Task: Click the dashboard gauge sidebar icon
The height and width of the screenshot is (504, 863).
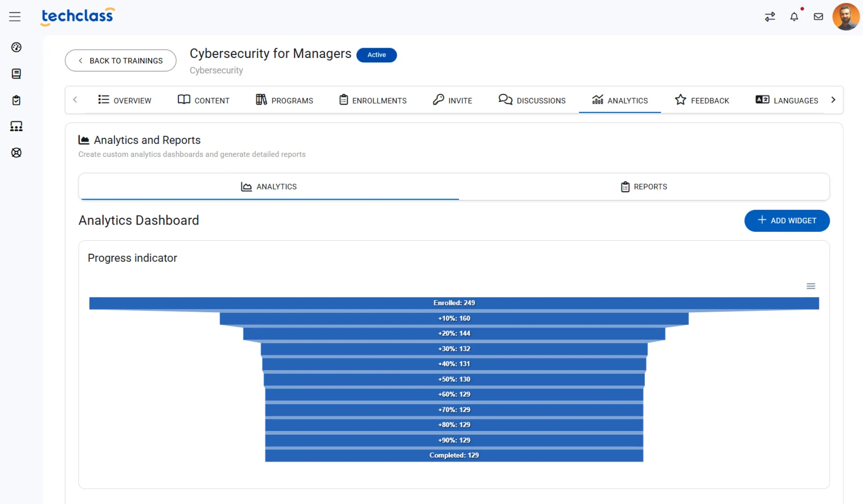Action: (x=16, y=47)
